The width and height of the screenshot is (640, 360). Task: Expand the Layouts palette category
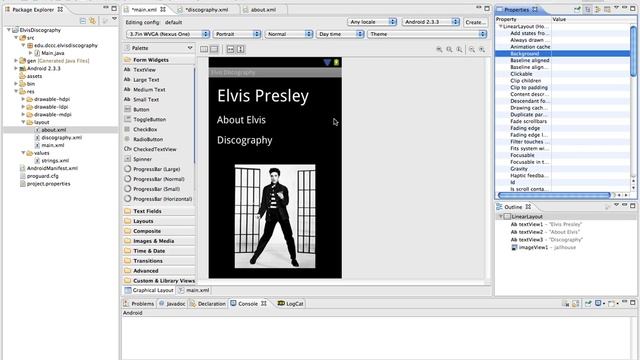(x=159, y=221)
